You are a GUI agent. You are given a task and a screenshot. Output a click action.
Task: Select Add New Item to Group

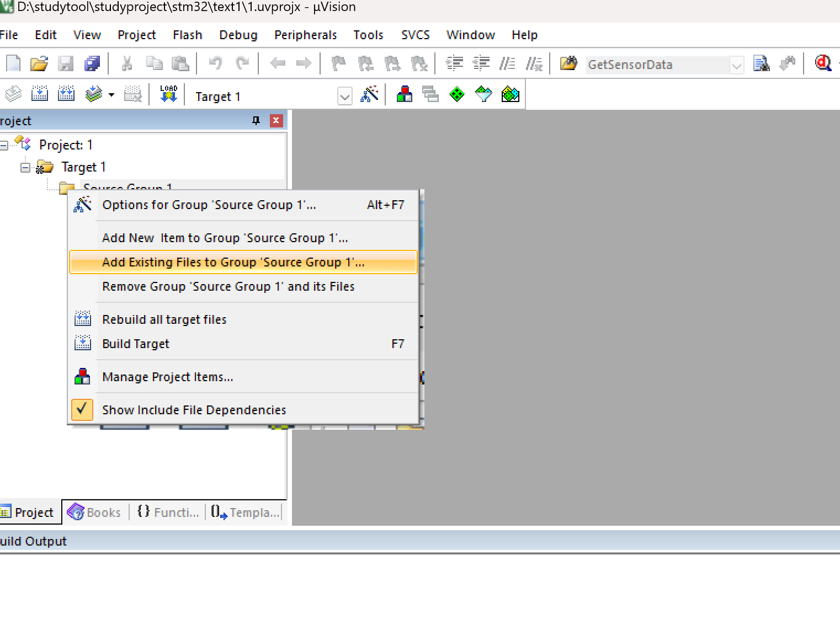pyautogui.click(x=243, y=238)
